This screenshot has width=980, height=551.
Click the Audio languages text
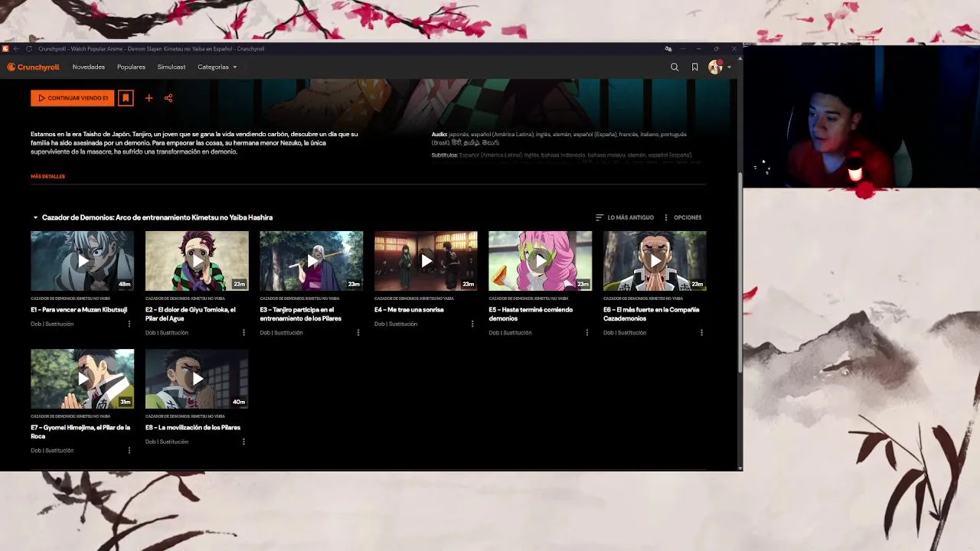[x=559, y=139]
